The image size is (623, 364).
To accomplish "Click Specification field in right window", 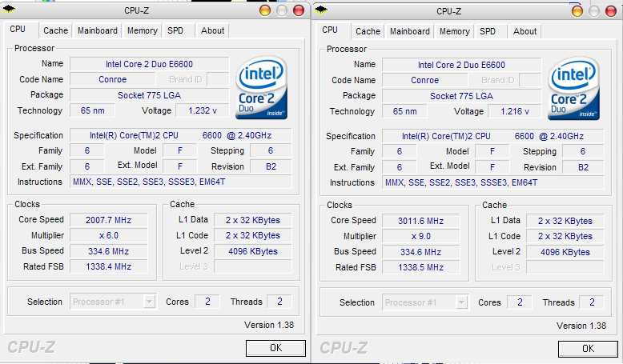I will point(493,136).
